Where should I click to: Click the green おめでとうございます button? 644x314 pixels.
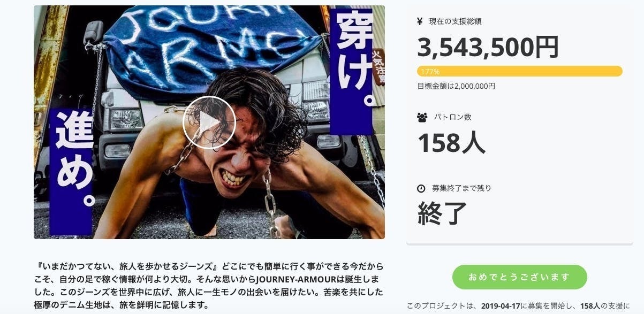click(519, 277)
